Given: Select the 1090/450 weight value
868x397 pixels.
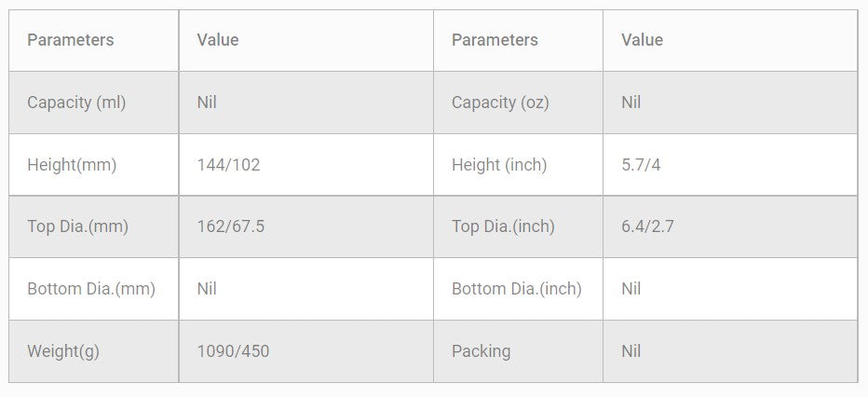Looking at the screenshot, I should [x=234, y=351].
